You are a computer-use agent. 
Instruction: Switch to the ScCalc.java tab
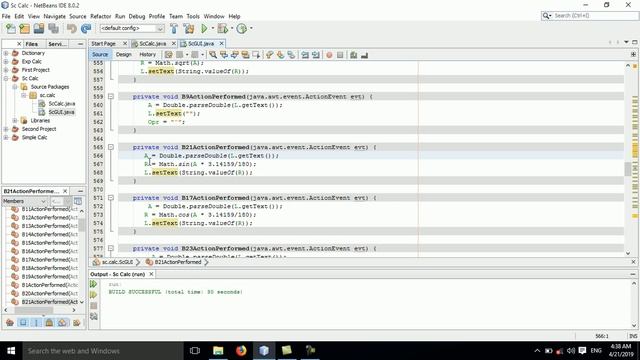coord(153,43)
